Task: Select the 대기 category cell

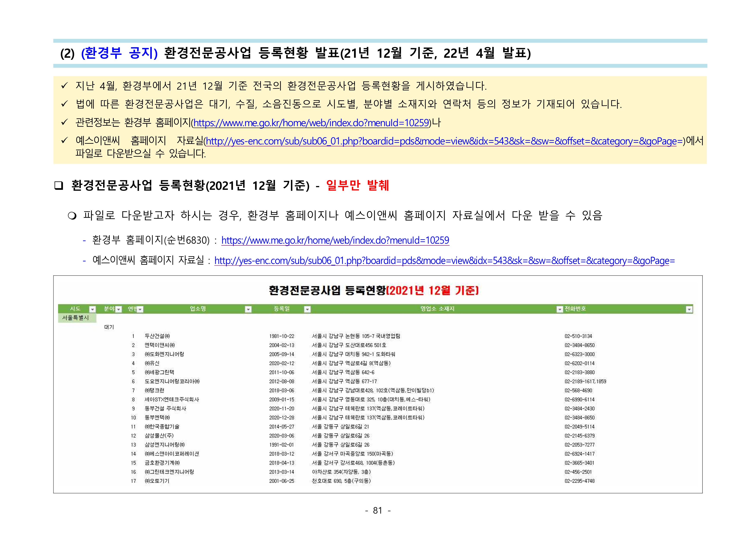Action: click(x=109, y=327)
